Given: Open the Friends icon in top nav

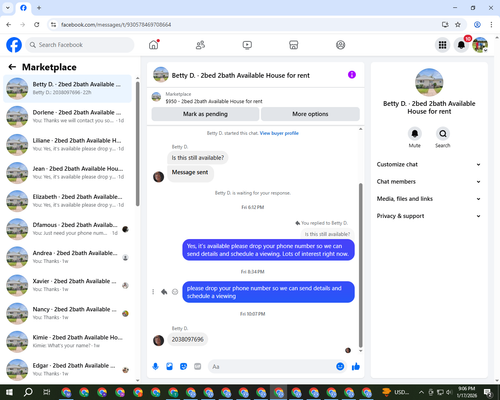Looking at the screenshot, I should 200,45.
